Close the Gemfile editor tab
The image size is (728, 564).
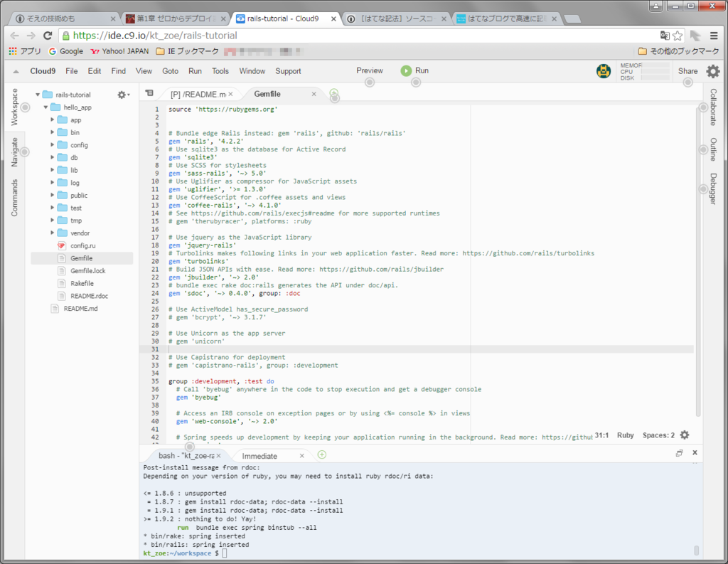click(x=314, y=94)
